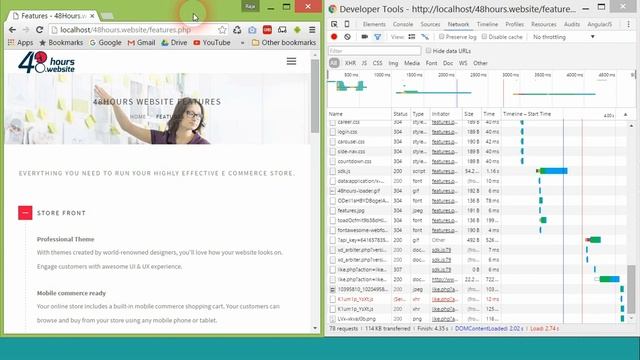Enable the Disable cache checkbox
The height and width of the screenshot is (360, 640).
click(x=484, y=37)
